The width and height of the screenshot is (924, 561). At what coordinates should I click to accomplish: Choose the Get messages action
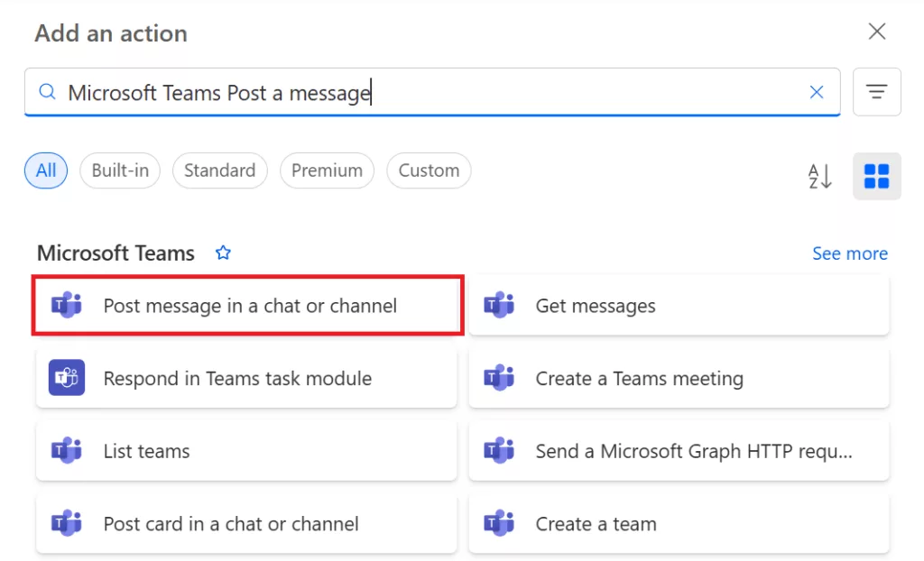(679, 305)
